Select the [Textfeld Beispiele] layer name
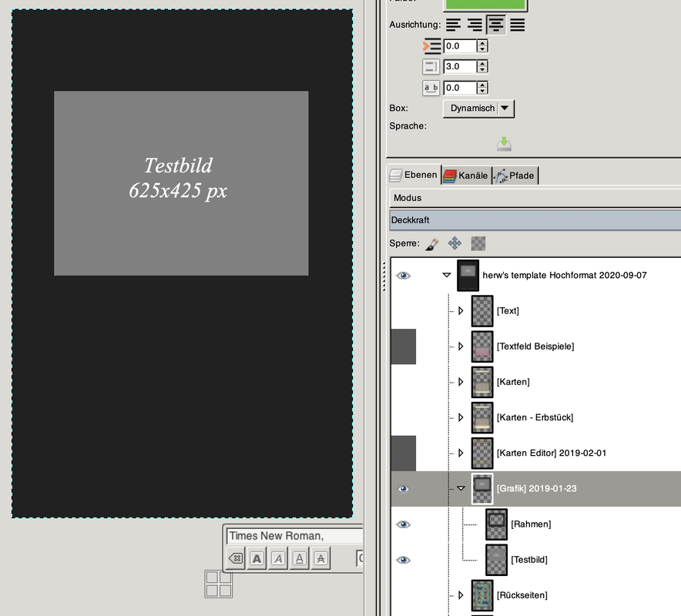 [x=535, y=346]
